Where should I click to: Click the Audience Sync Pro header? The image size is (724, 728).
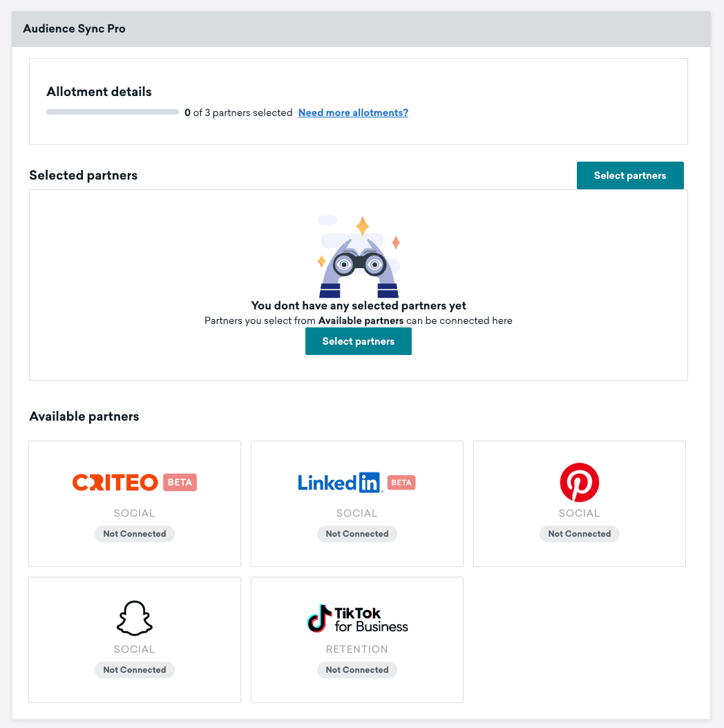[75, 29]
